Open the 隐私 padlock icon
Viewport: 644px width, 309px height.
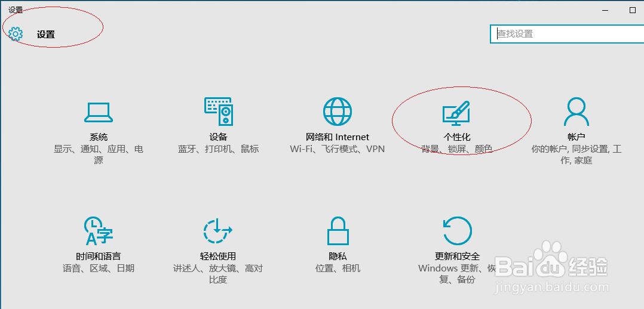[x=338, y=231]
